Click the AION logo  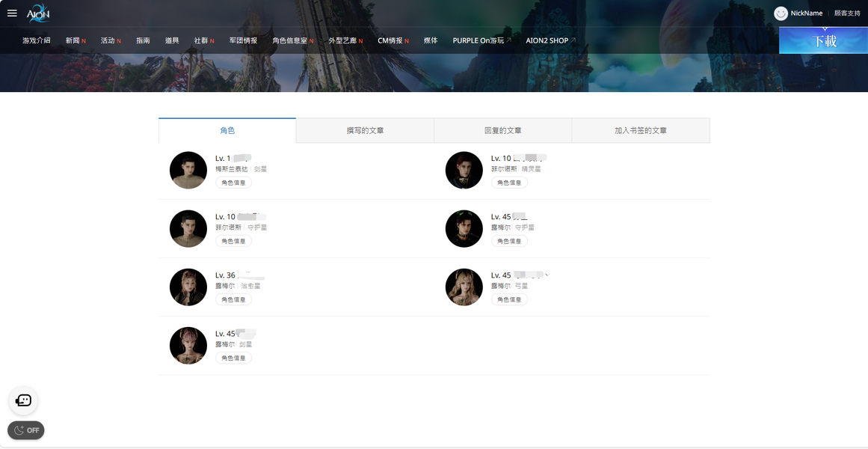click(x=38, y=13)
